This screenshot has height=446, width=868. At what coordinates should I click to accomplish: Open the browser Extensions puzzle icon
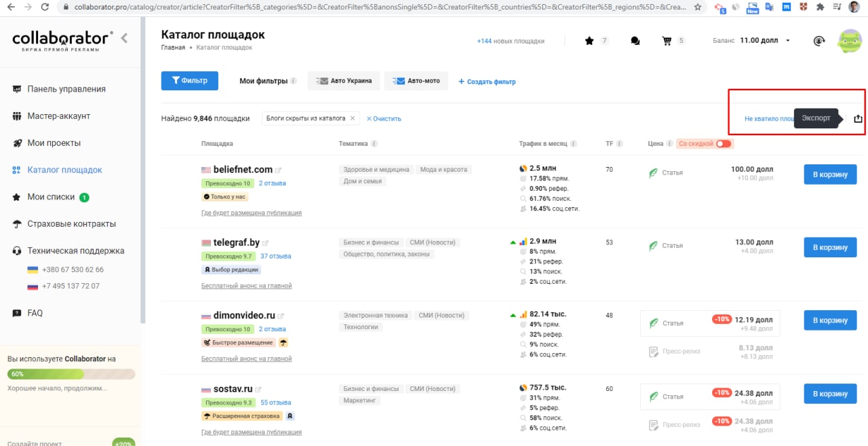821,7
